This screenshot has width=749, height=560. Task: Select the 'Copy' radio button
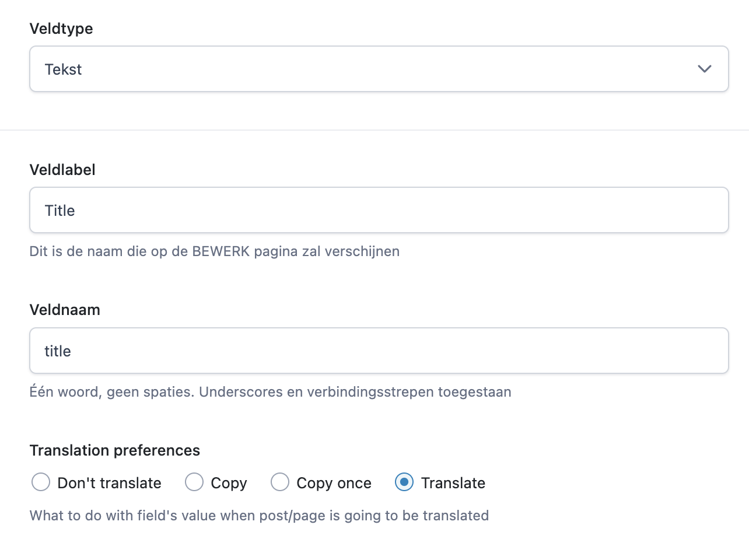(194, 482)
